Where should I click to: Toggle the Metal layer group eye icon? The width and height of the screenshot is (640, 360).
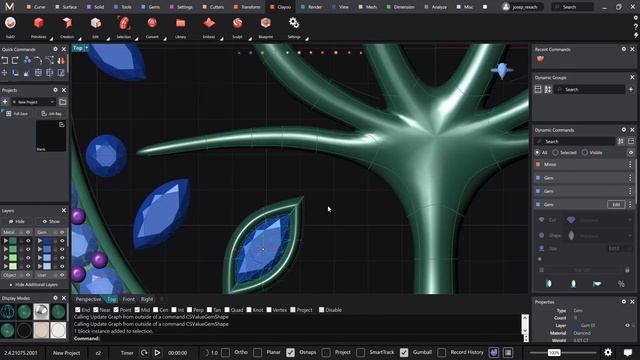pos(28,232)
